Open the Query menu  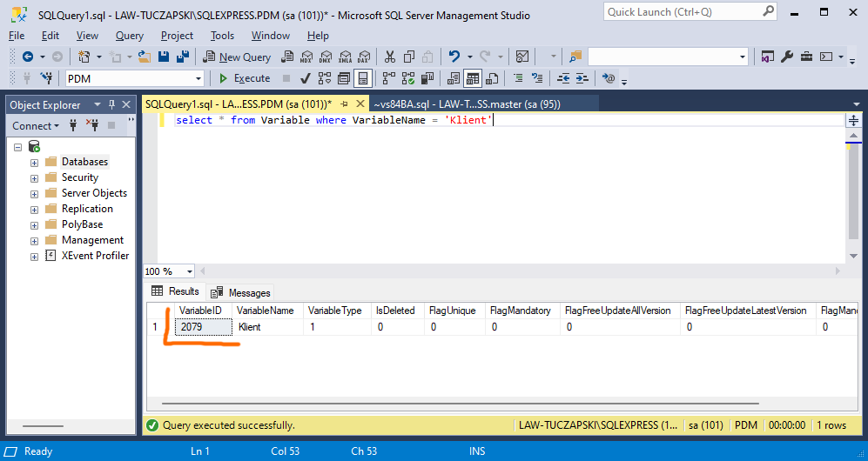tap(130, 36)
